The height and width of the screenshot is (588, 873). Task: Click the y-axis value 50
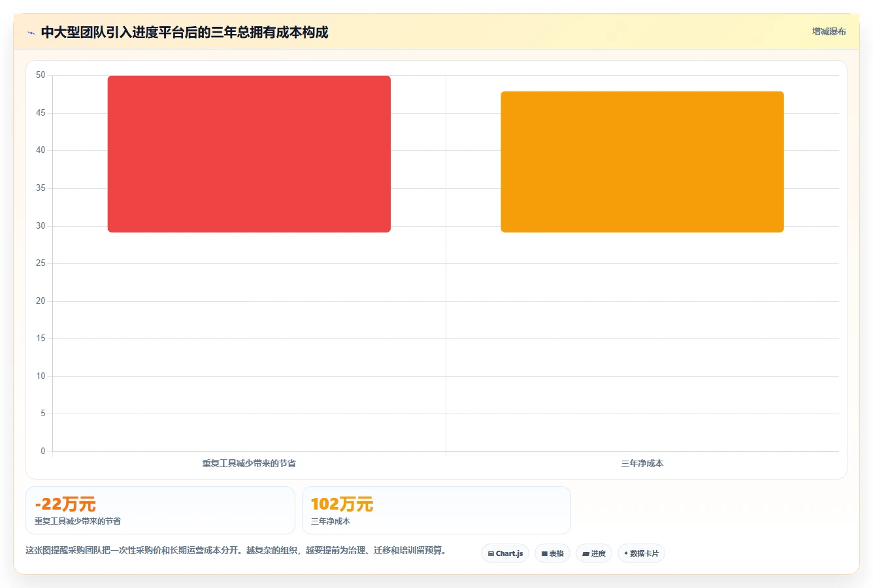click(41, 75)
